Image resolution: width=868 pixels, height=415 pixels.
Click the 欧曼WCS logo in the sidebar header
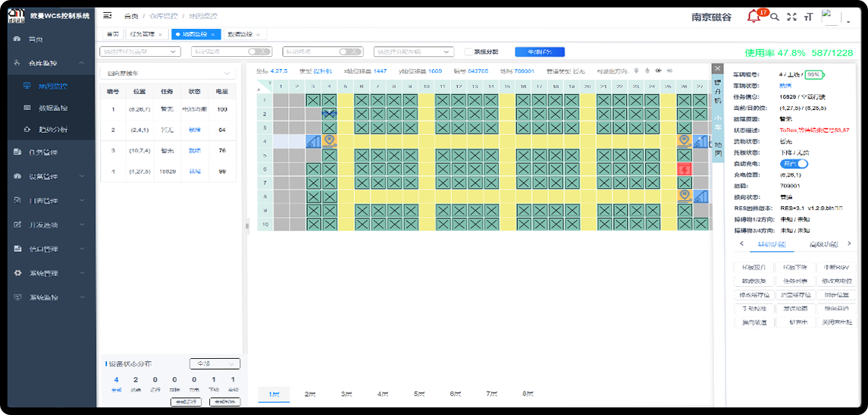click(17, 16)
